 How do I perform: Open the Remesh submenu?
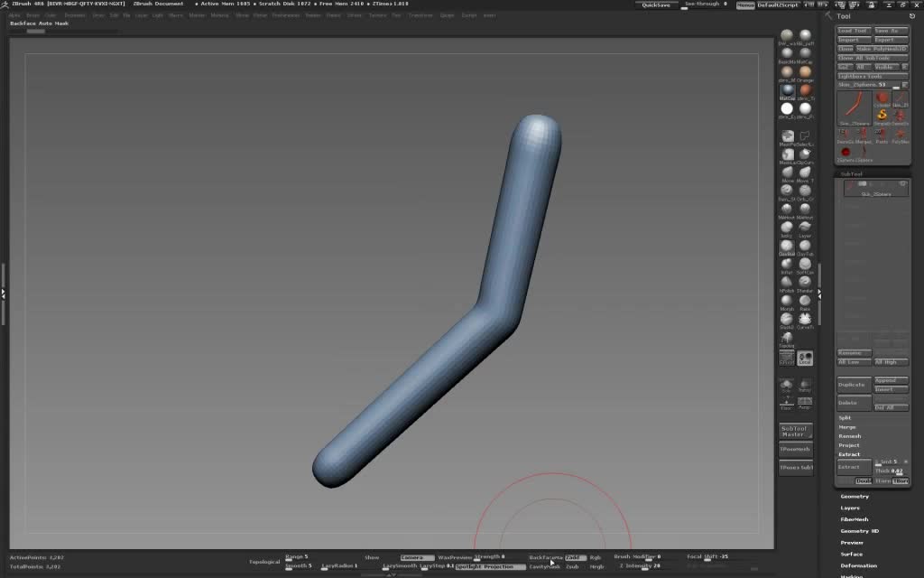(850, 436)
